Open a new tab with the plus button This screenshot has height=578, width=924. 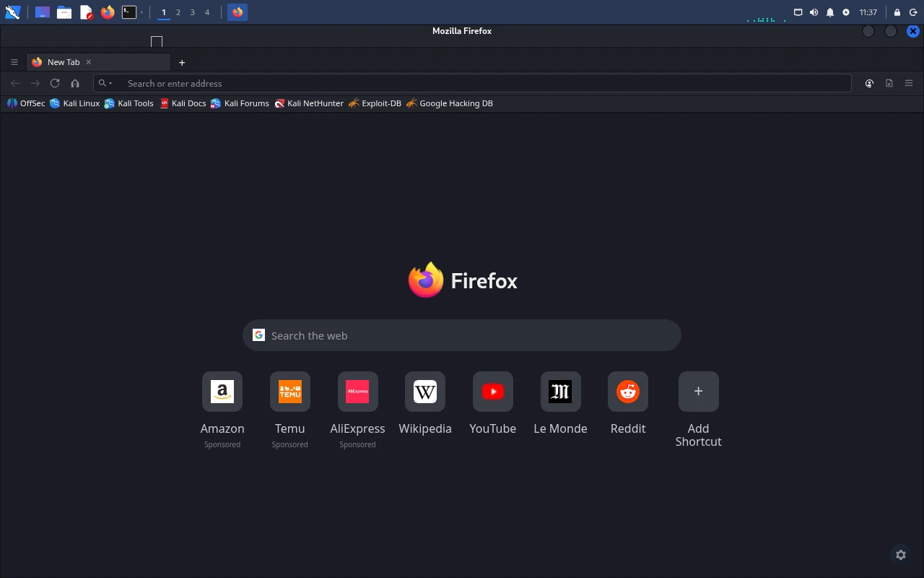tap(182, 63)
